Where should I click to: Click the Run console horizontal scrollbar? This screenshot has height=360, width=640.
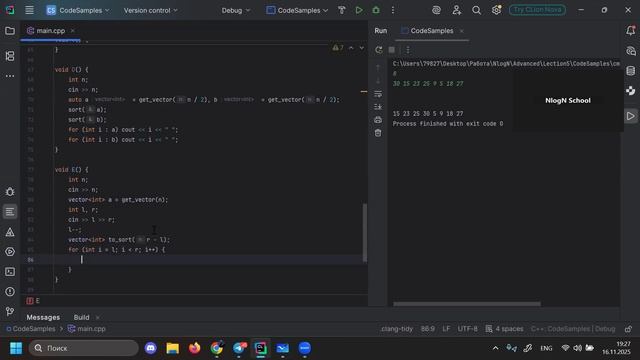coord(467,304)
